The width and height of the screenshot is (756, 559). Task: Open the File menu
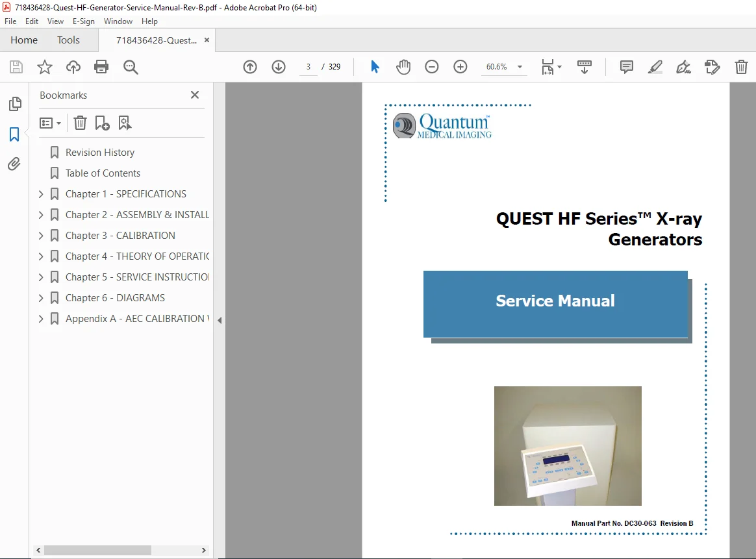click(10, 21)
